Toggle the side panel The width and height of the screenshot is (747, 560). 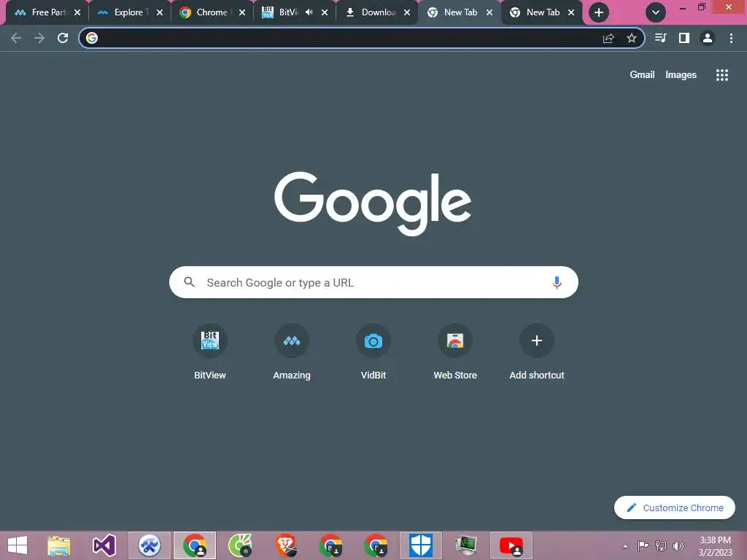[684, 38]
